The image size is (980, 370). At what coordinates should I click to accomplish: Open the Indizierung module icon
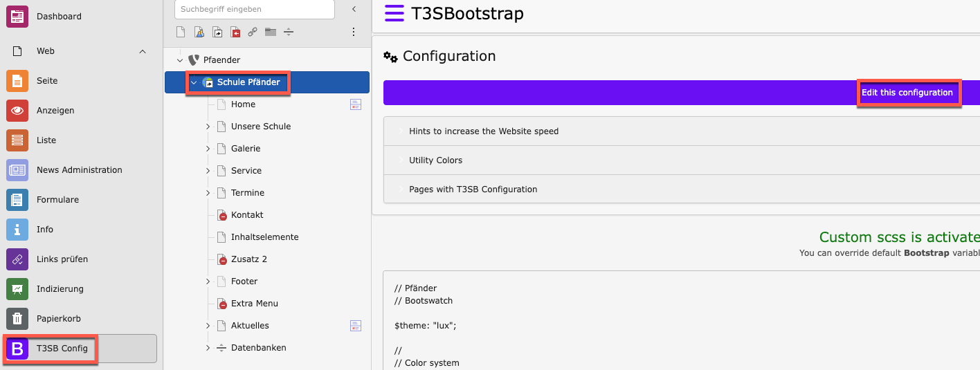17,289
